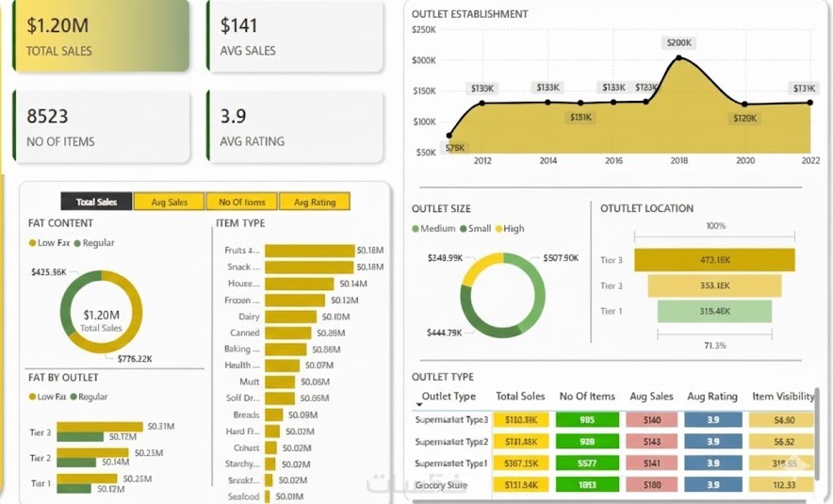
Task: Select the Frozen item type bar
Action: [295, 301]
